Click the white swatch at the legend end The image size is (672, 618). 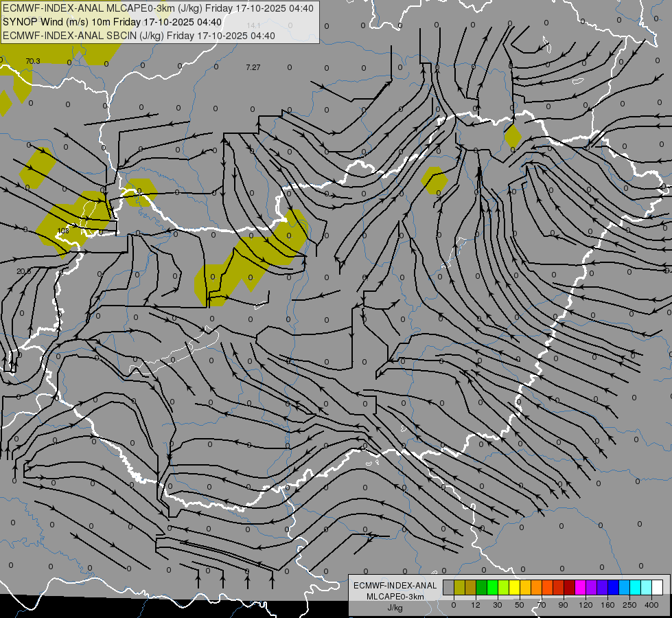click(x=657, y=587)
